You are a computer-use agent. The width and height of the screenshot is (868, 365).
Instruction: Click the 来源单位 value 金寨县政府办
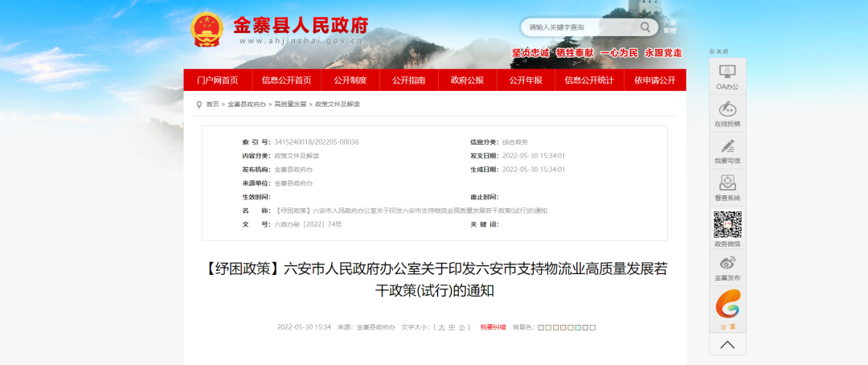pyautogui.click(x=293, y=183)
